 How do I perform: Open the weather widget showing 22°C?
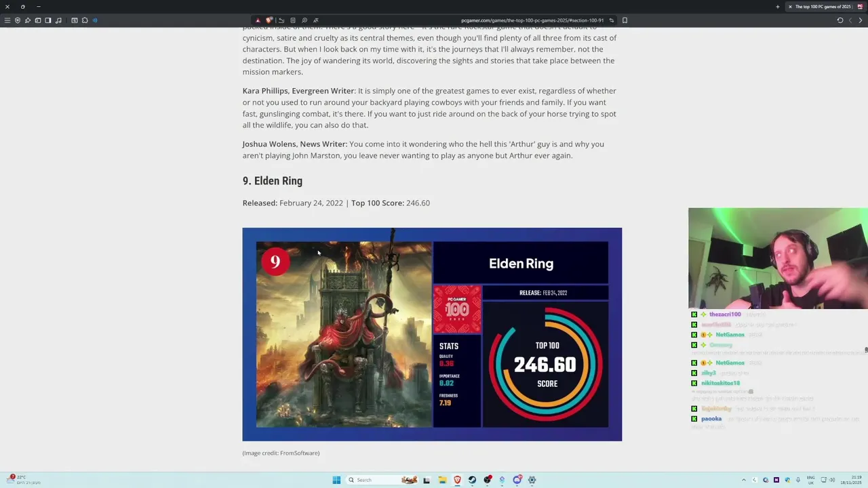pyautogui.click(x=24, y=480)
